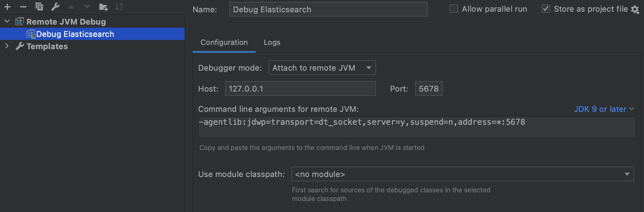This screenshot has width=644, height=212.
Task: Click the Host input field
Action: [x=300, y=89]
